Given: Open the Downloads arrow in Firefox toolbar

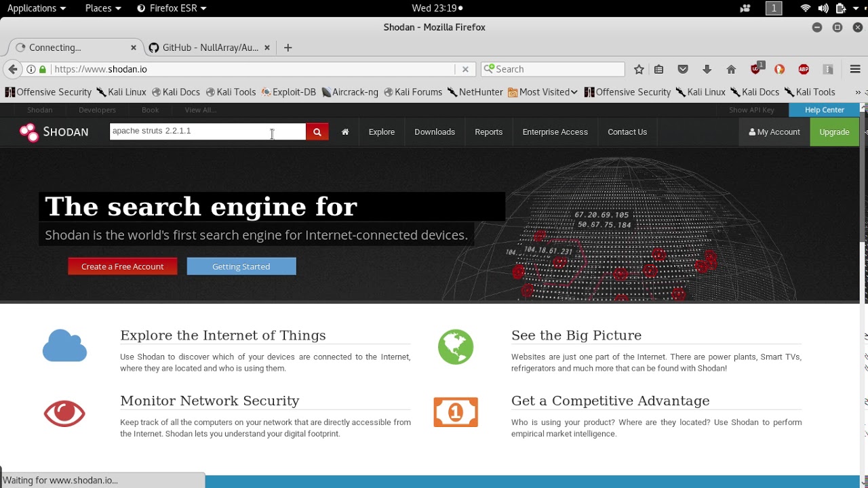Looking at the screenshot, I should click(x=707, y=69).
